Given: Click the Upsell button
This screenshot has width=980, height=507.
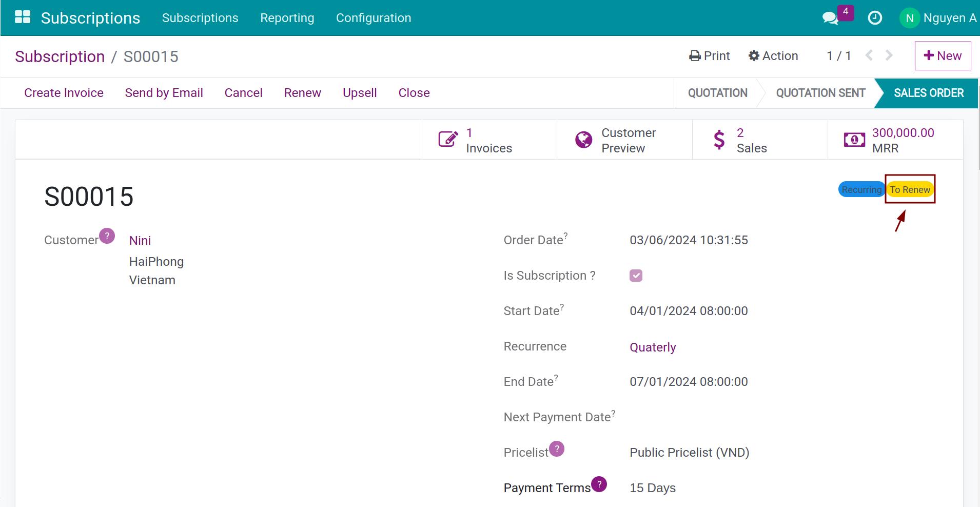Looking at the screenshot, I should (x=360, y=93).
